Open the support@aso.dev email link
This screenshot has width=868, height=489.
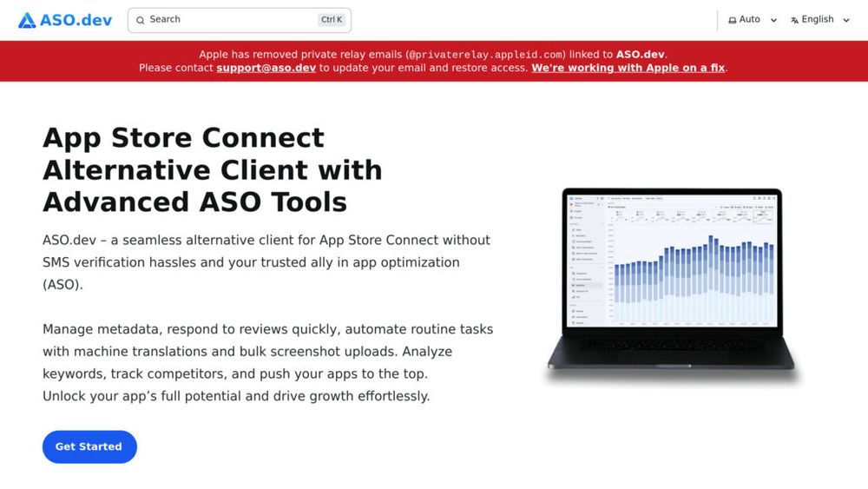point(266,68)
